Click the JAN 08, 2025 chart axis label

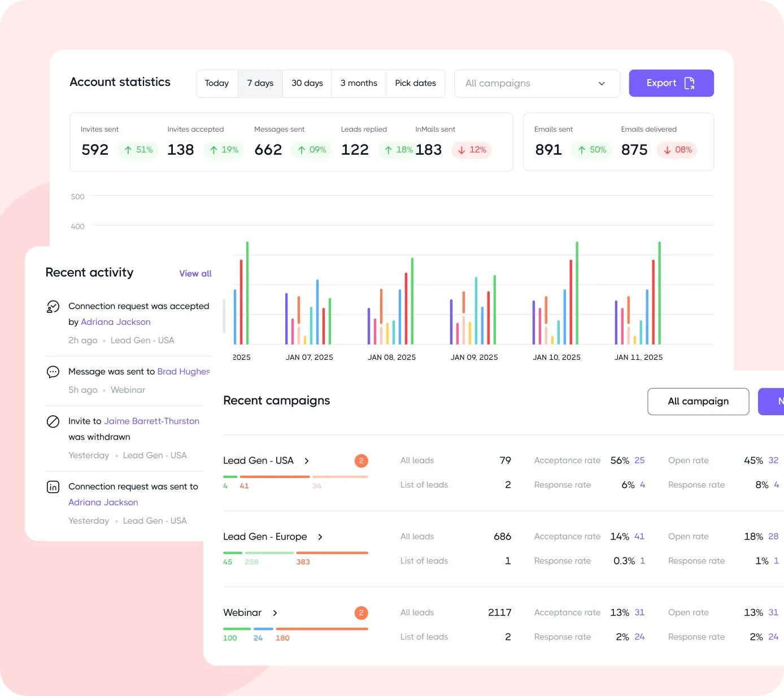392,358
